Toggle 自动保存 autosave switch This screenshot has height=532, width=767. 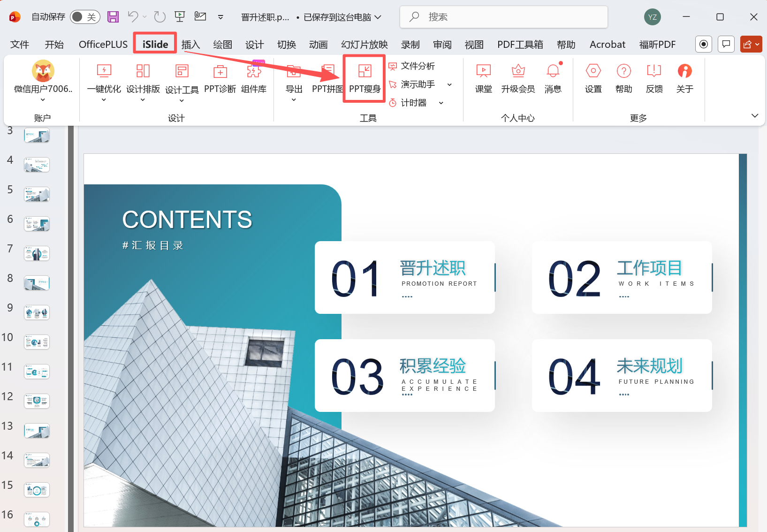[x=84, y=16]
